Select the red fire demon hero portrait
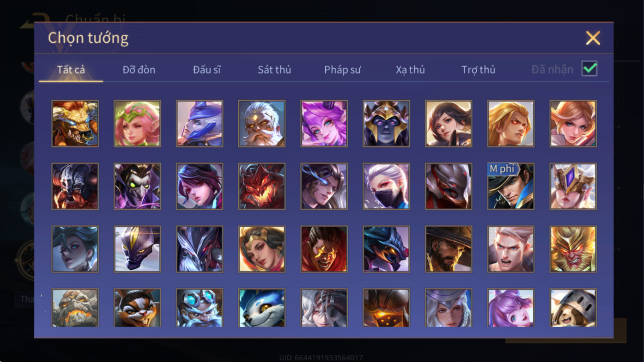Screen dimensions: 644x362 point(262,186)
